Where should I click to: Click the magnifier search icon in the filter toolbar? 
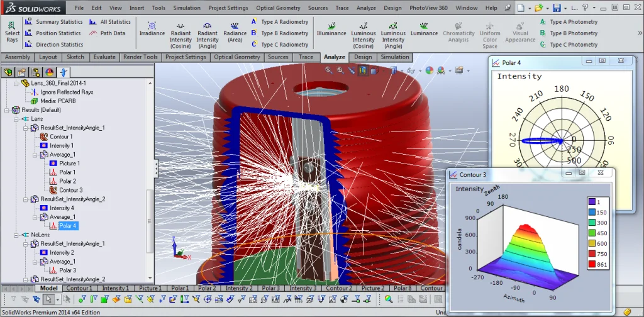[x=389, y=299]
